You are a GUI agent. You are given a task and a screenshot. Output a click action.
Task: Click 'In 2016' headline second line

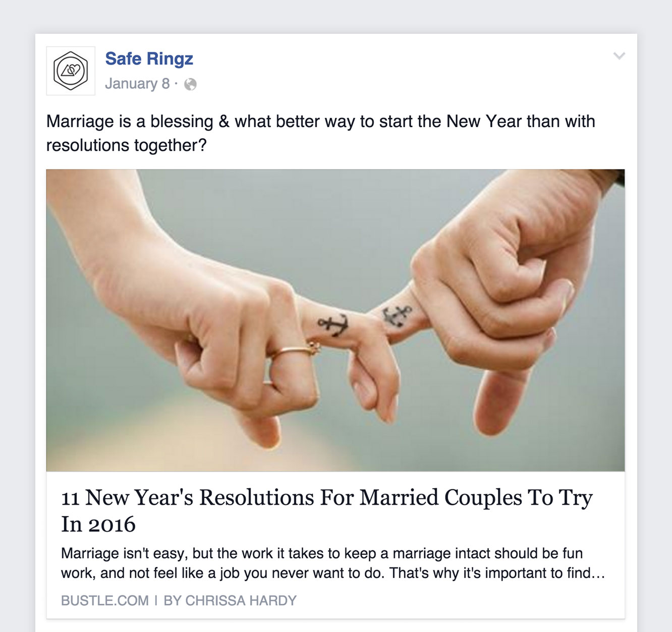point(98,524)
